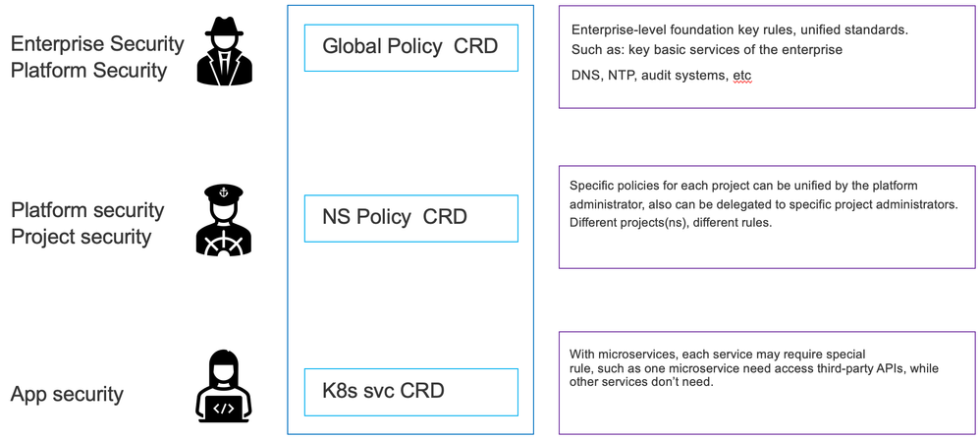Select the 'Such as: key basic services' line
Screen dimensions: 980x439
point(706,50)
